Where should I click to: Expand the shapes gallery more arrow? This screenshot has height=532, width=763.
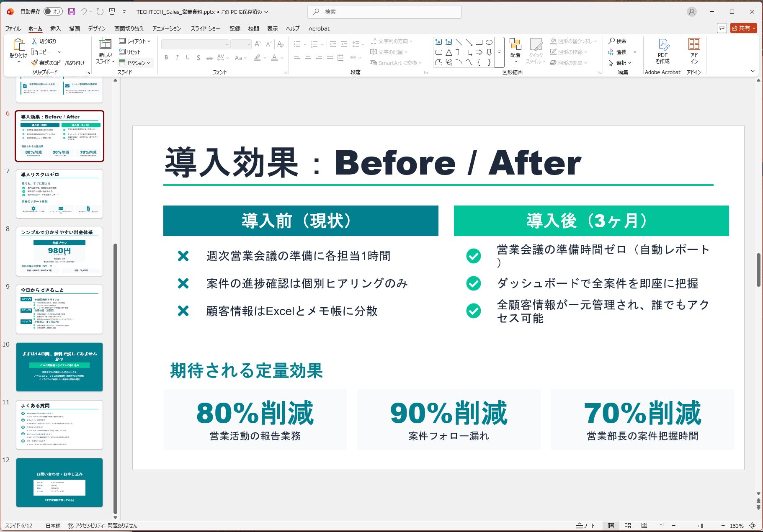pos(499,52)
